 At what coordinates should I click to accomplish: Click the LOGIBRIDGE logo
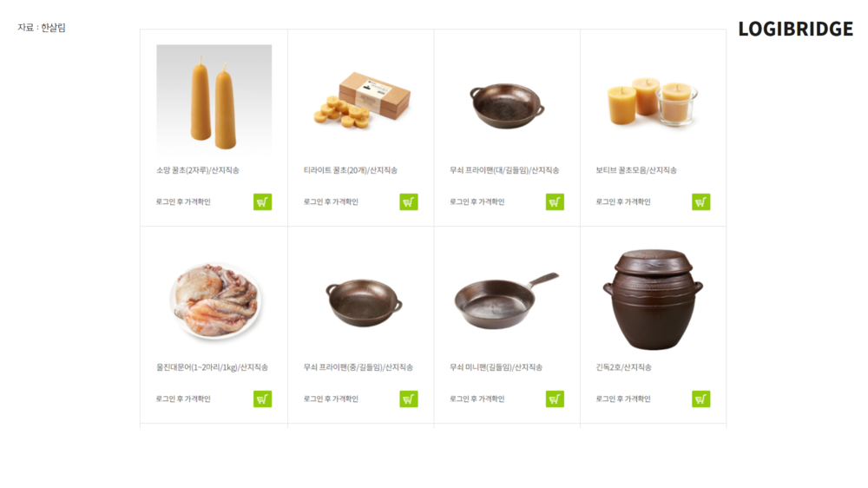[x=795, y=29]
